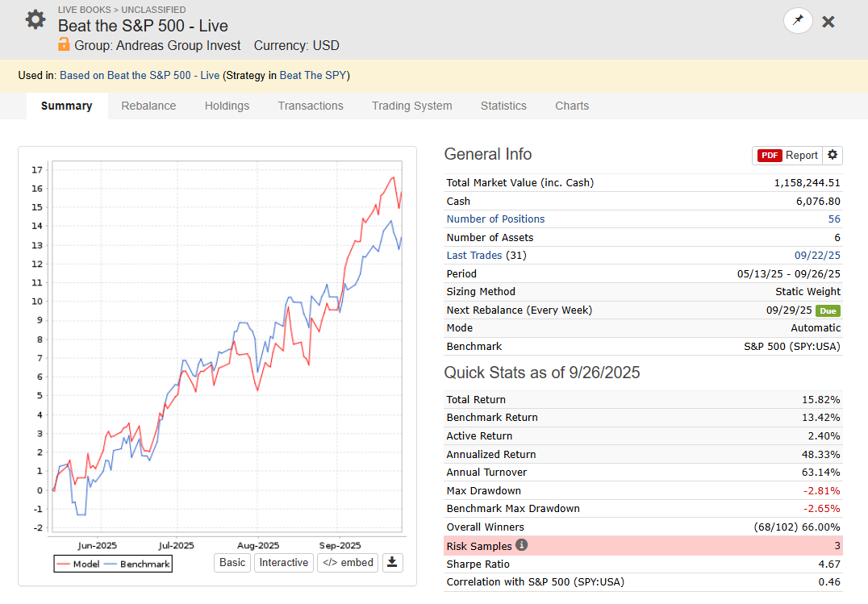Viewport: 868px width, 604px height.
Task: Close the Beat the S&P 500 panel
Action: tap(828, 22)
